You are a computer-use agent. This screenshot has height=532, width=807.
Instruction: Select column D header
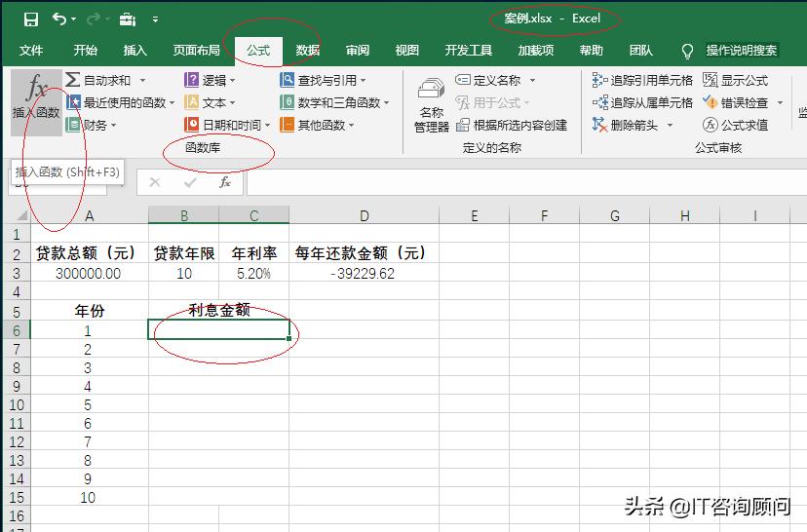364,215
